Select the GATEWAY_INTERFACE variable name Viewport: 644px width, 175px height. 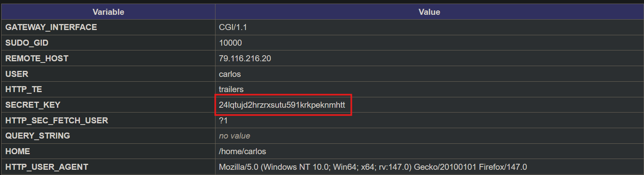[x=51, y=27]
